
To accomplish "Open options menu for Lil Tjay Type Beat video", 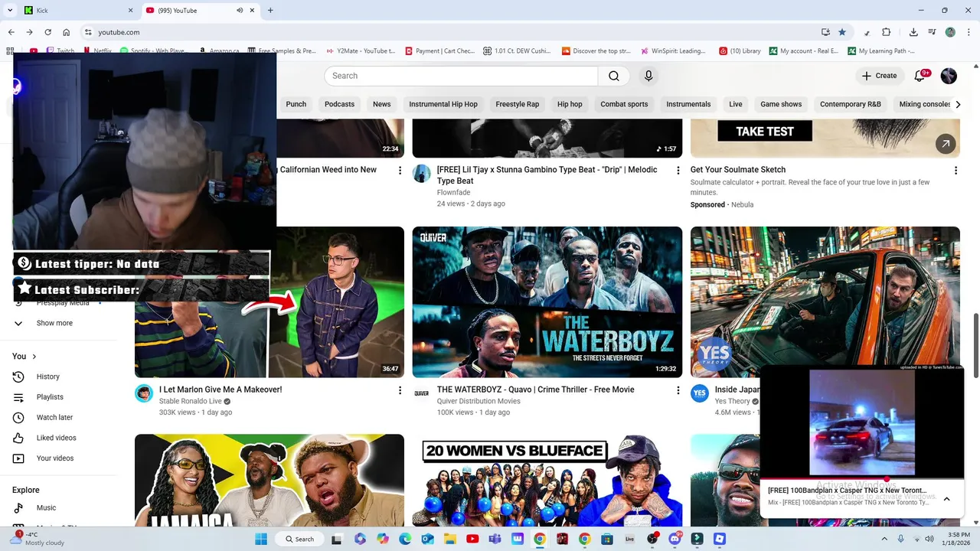I will 678,171.
